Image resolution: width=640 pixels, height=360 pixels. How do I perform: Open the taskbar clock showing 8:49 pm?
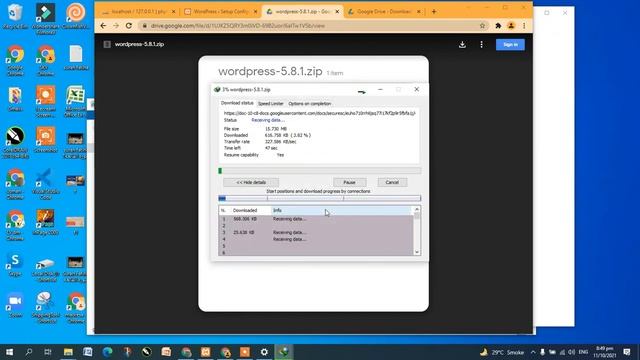point(604,352)
